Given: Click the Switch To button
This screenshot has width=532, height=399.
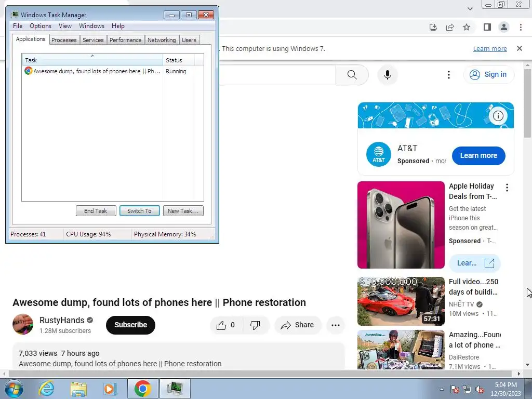Looking at the screenshot, I should coord(139,211).
